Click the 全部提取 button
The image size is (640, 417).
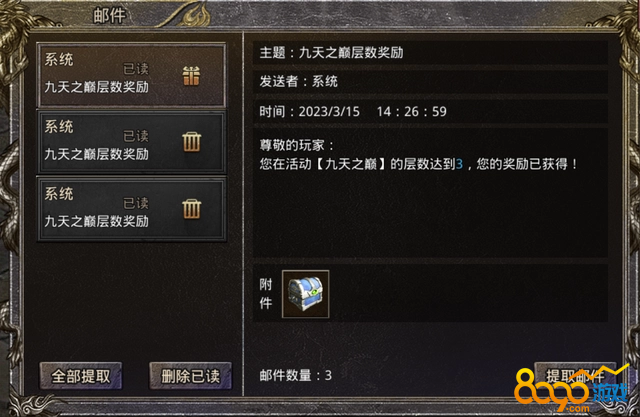[81, 376]
